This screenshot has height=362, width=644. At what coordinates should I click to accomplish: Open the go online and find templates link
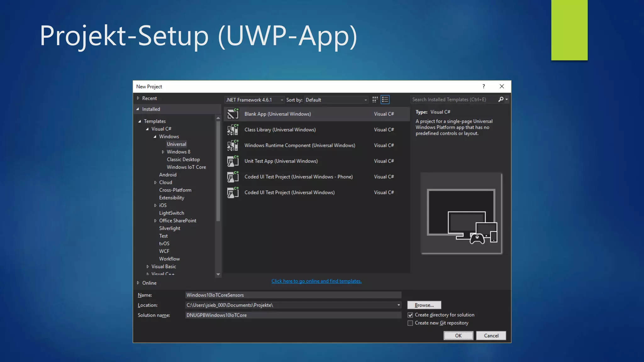316,281
